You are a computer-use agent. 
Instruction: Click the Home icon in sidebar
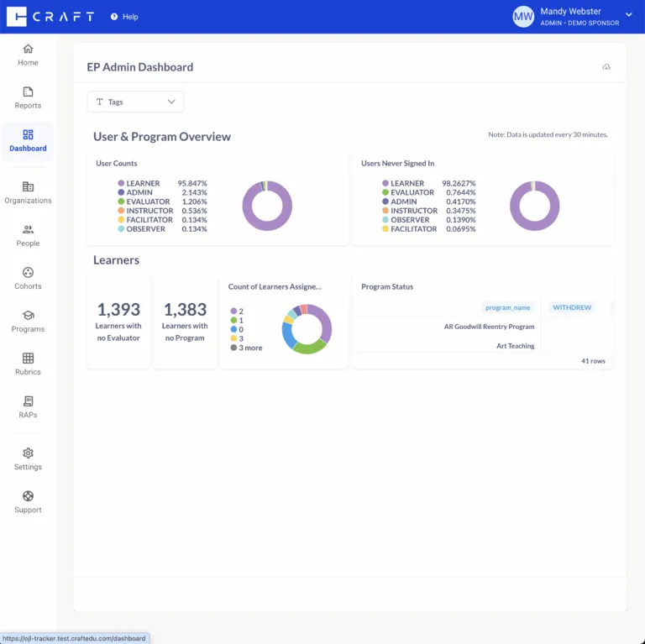point(28,49)
